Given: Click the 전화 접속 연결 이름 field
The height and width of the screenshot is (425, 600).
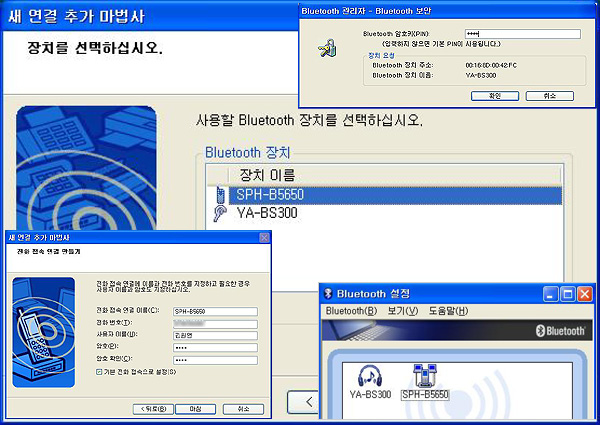Looking at the screenshot, I should tap(215, 311).
